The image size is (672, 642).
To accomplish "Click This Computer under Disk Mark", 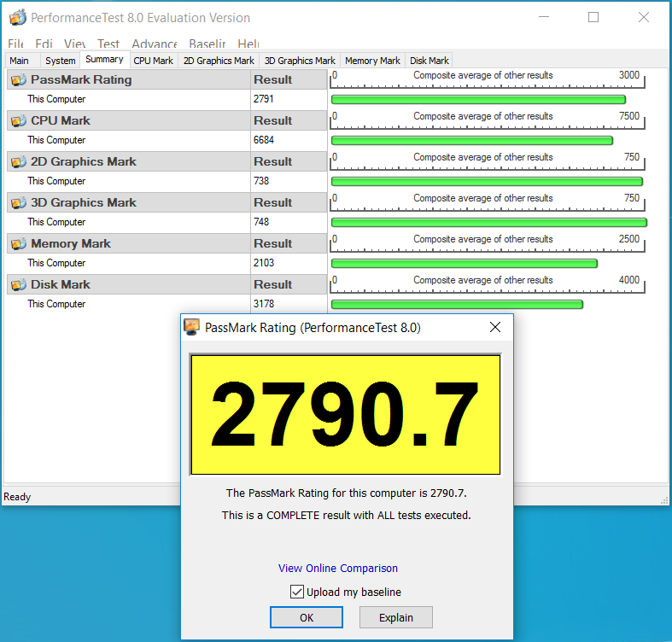I will pyautogui.click(x=56, y=304).
